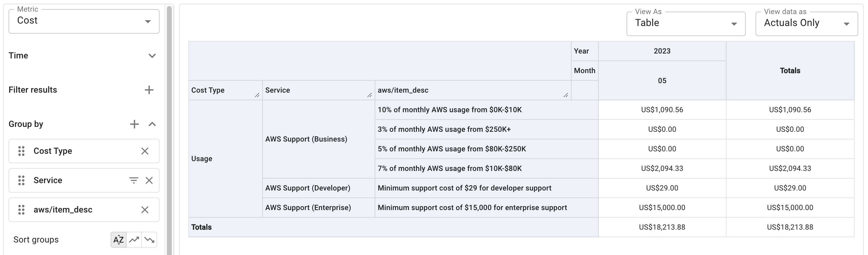
Task: Click the Time section label
Action: (18, 56)
